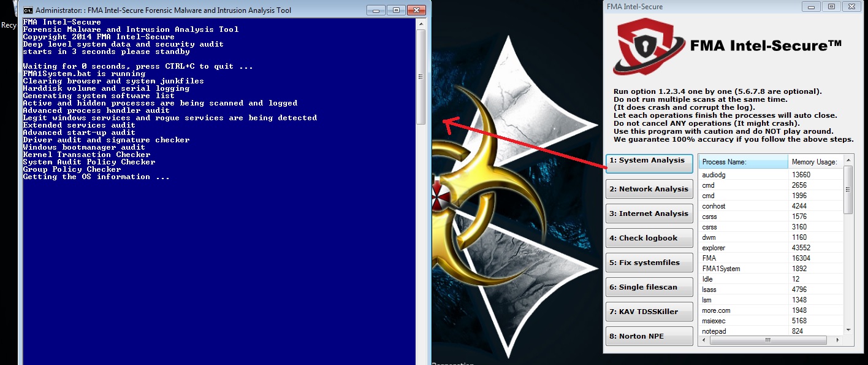Start 6: Single filescan

tap(649, 287)
